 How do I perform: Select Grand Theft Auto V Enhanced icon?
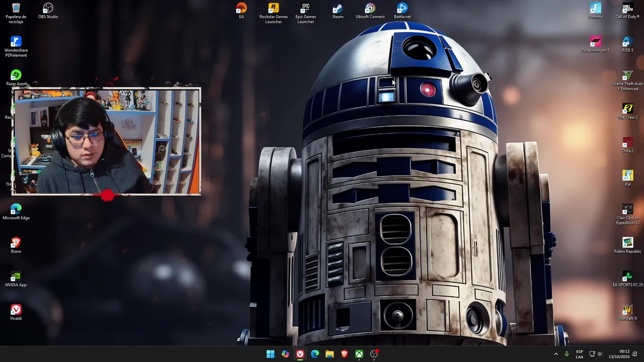(x=628, y=80)
